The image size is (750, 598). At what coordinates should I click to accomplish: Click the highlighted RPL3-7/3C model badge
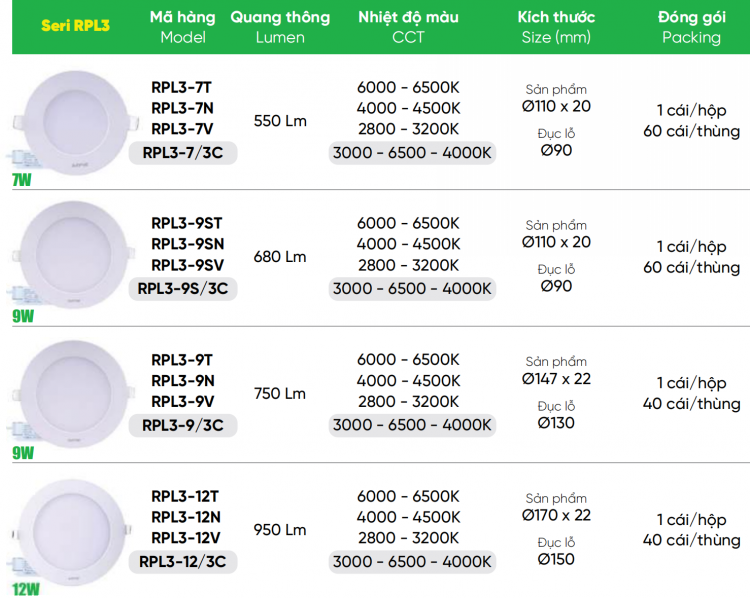[182, 152]
